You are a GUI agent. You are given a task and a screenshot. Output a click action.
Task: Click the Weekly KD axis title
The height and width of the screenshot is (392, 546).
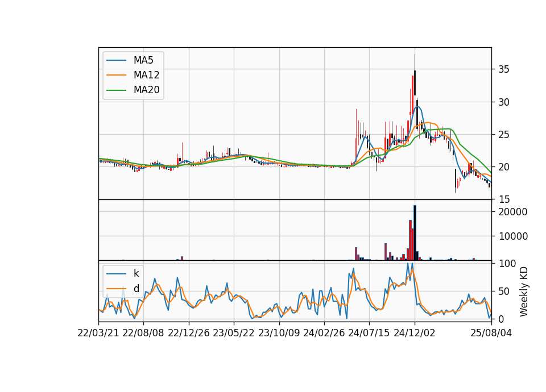pyautogui.click(x=524, y=291)
